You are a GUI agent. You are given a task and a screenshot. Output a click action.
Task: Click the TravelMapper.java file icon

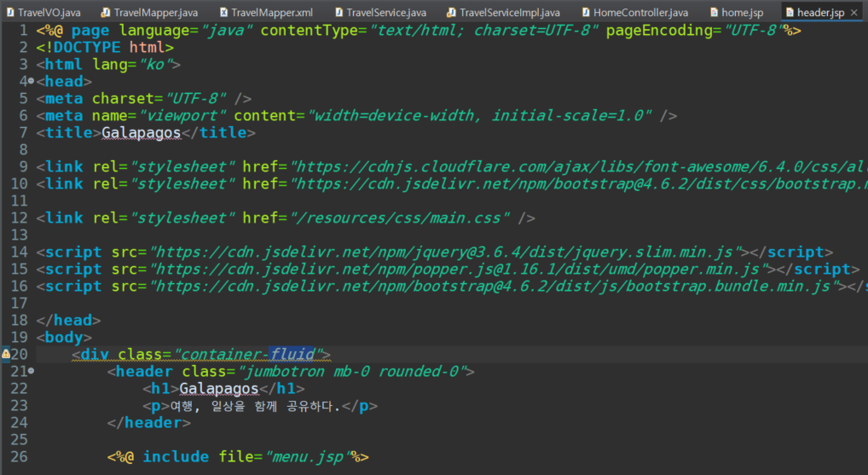(x=105, y=12)
